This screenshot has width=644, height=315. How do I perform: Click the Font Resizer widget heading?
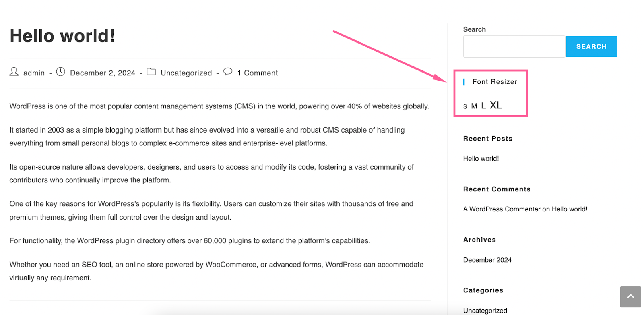coord(495,82)
